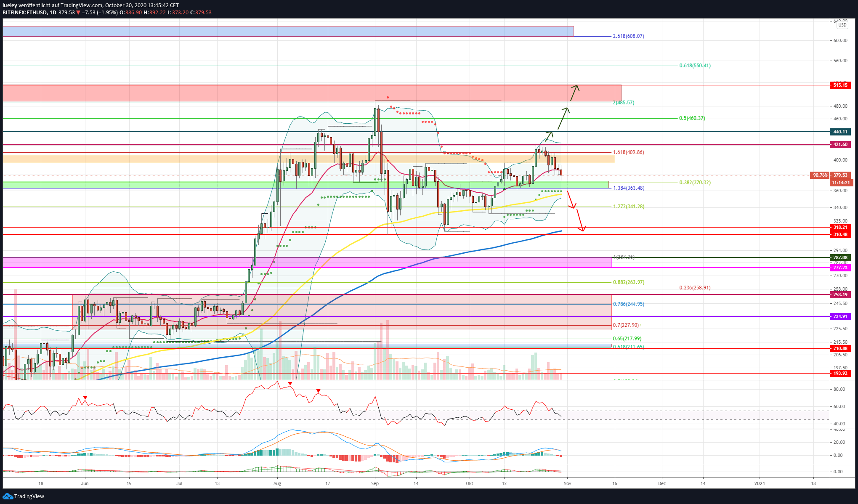Image resolution: width=858 pixels, height=504 pixels.
Task: Click the Fibonacci label 0.382(370.32)
Action: pos(695,183)
